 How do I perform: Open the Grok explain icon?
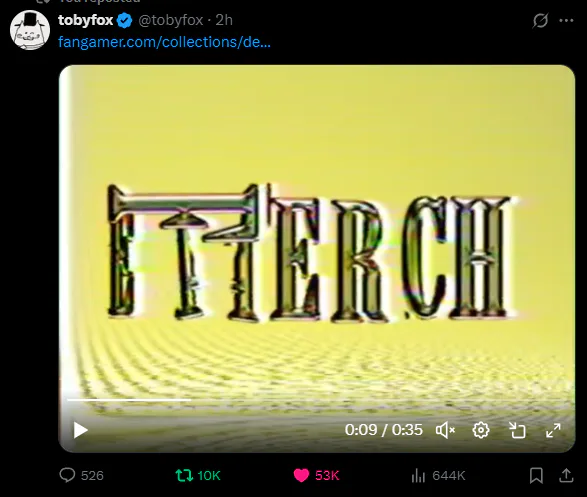click(x=540, y=20)
